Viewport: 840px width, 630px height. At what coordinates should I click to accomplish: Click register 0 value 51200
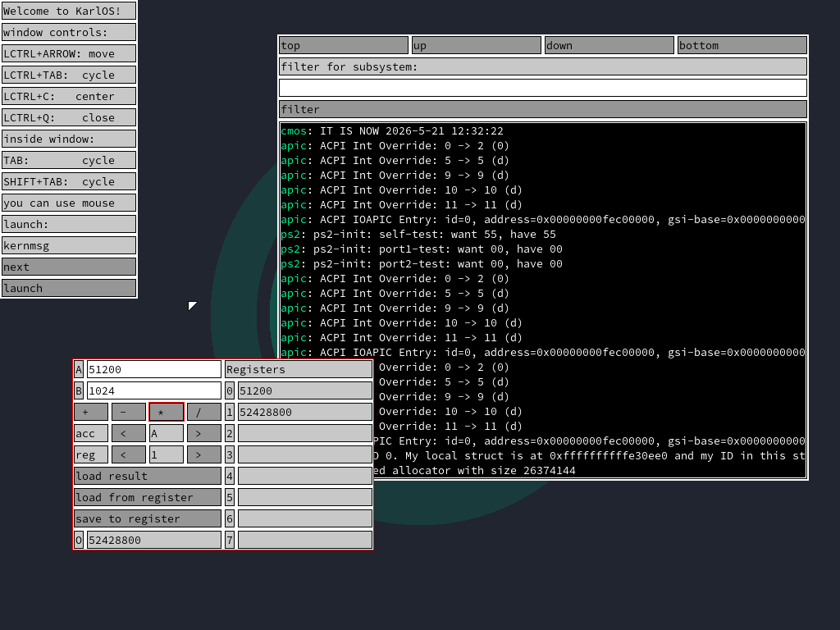tap(305, 390)
